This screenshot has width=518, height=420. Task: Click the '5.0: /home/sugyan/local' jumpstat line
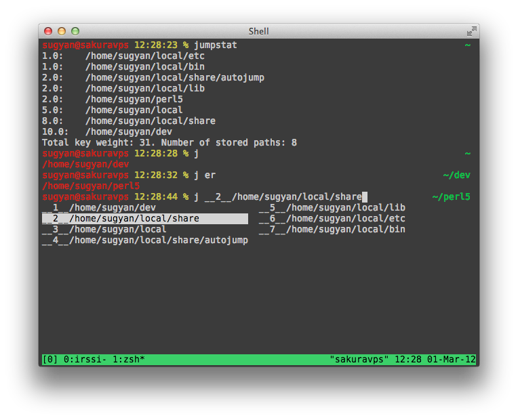tap(113, 110)
